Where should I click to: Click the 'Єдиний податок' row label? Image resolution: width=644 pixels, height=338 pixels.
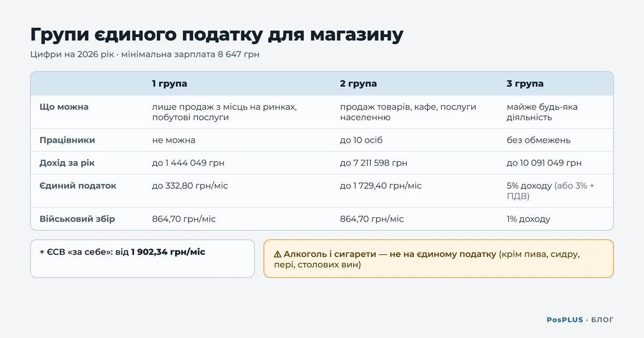tap(78, 186)
